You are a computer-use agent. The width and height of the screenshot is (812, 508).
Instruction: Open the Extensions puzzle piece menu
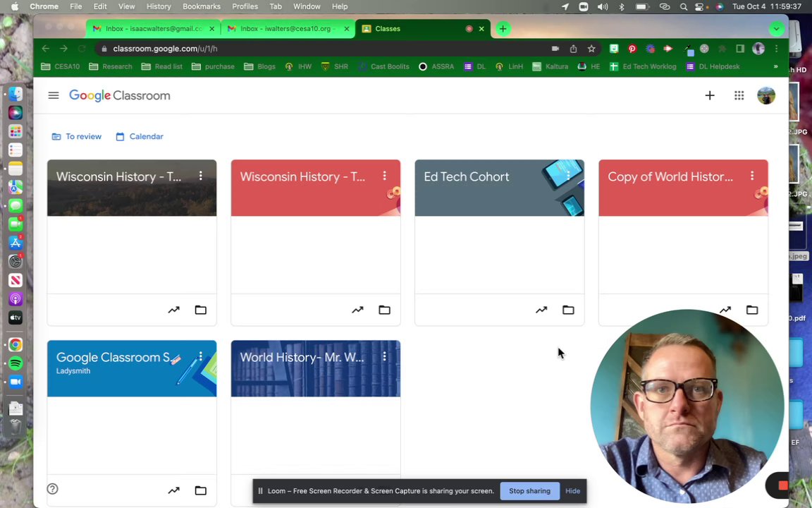(x=722, y=49)
